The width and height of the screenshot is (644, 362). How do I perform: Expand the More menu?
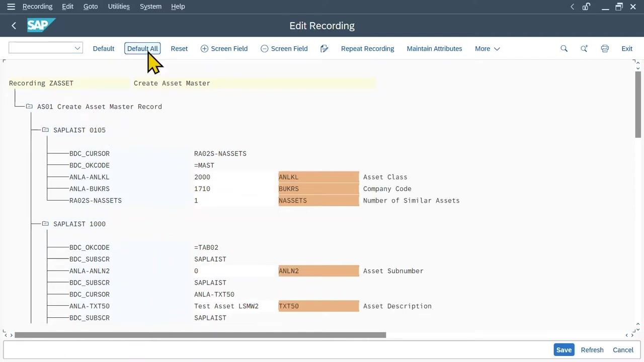click(487, 49)
